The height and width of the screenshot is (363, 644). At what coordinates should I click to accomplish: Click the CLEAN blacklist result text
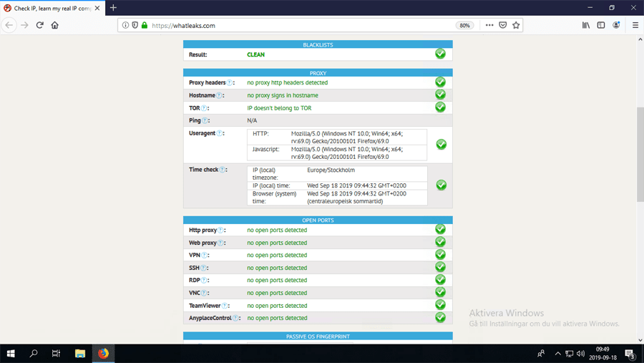(256, 54)
